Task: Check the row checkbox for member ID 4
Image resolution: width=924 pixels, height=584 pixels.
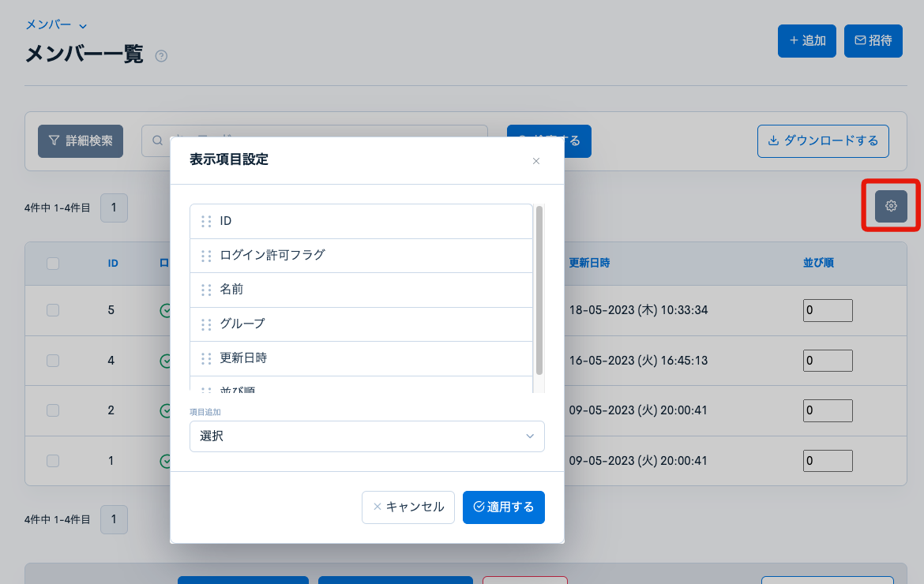Action: 53,361
